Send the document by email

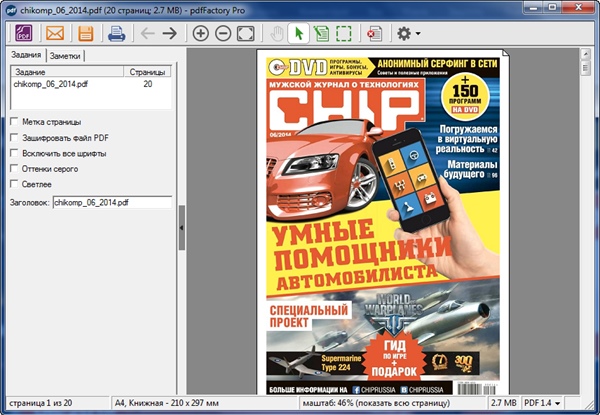54,33
